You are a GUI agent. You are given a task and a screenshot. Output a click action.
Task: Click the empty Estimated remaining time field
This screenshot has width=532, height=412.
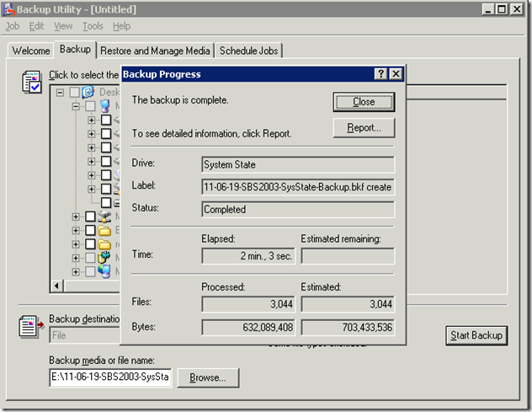tap(348, 256)
